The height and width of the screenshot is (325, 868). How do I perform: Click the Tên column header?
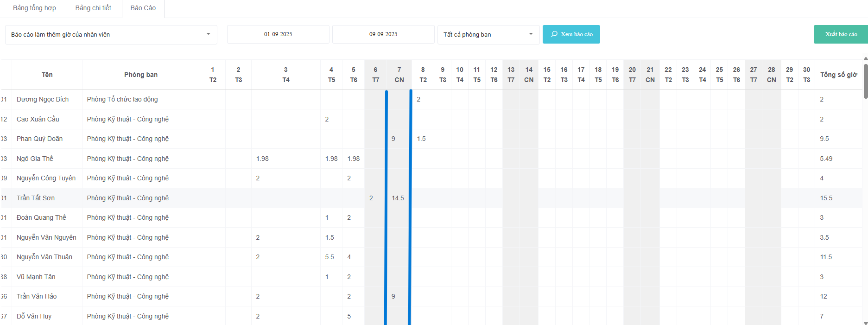47,75
